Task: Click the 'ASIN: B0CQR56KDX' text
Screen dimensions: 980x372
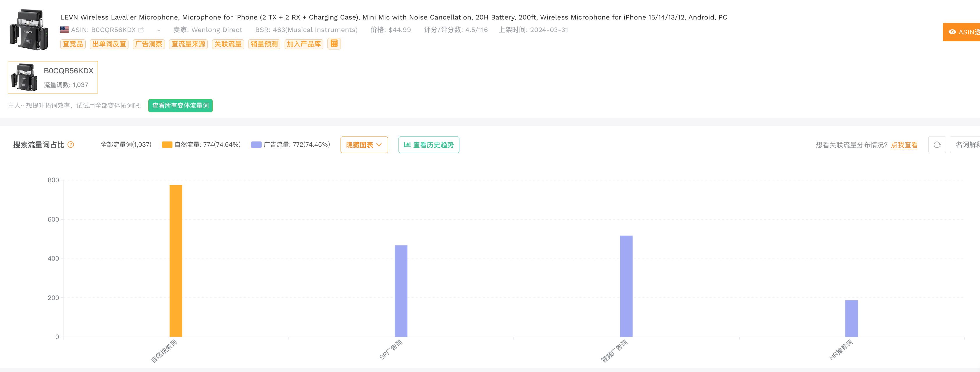Action: tap(103, 30)
